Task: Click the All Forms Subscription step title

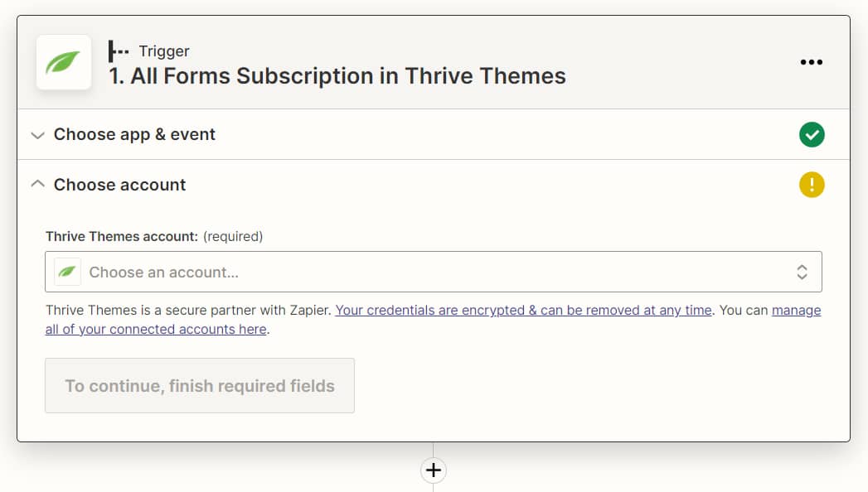Action: [337, 76]
